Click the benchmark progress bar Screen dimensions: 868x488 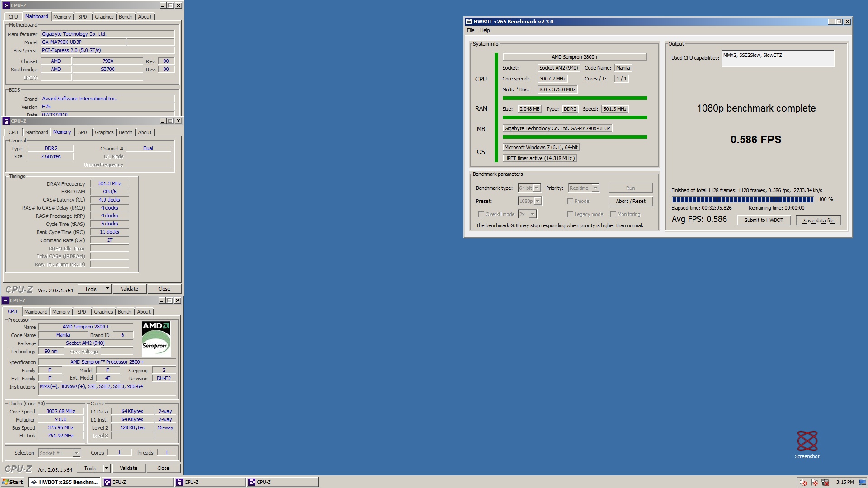tap(743, 199)
